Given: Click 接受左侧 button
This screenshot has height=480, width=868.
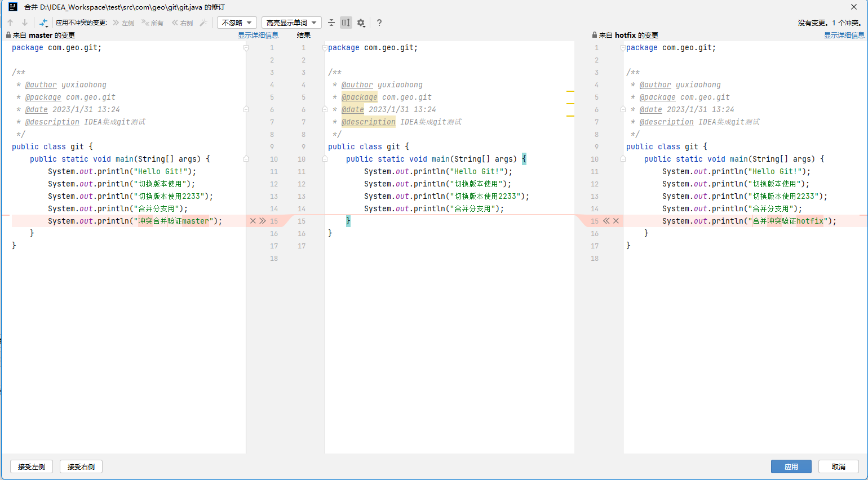Looking at the screenshot, I should point(32,466).
